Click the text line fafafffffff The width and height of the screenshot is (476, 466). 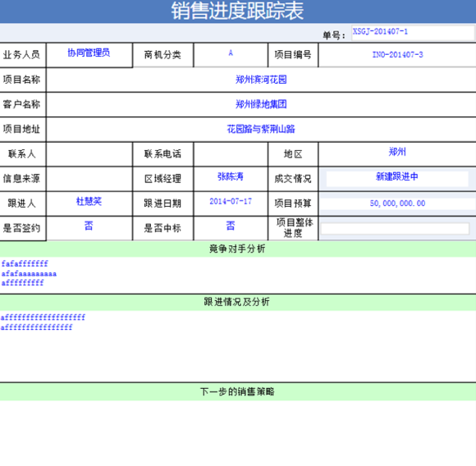click(x=25, y=263)
